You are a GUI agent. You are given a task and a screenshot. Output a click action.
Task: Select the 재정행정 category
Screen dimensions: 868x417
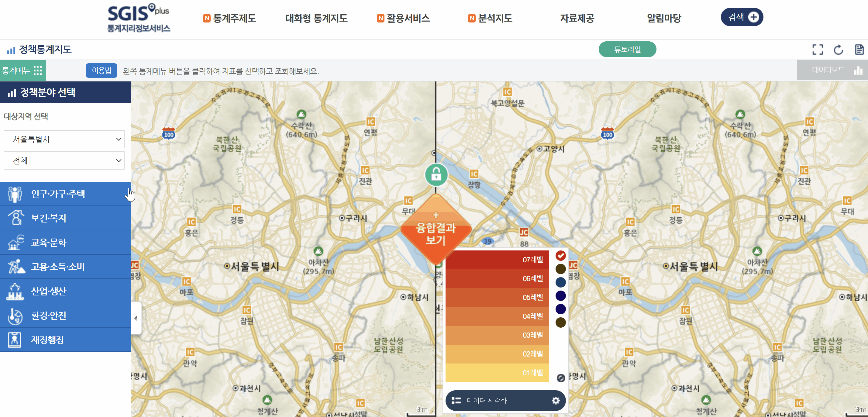pos(65,339)
